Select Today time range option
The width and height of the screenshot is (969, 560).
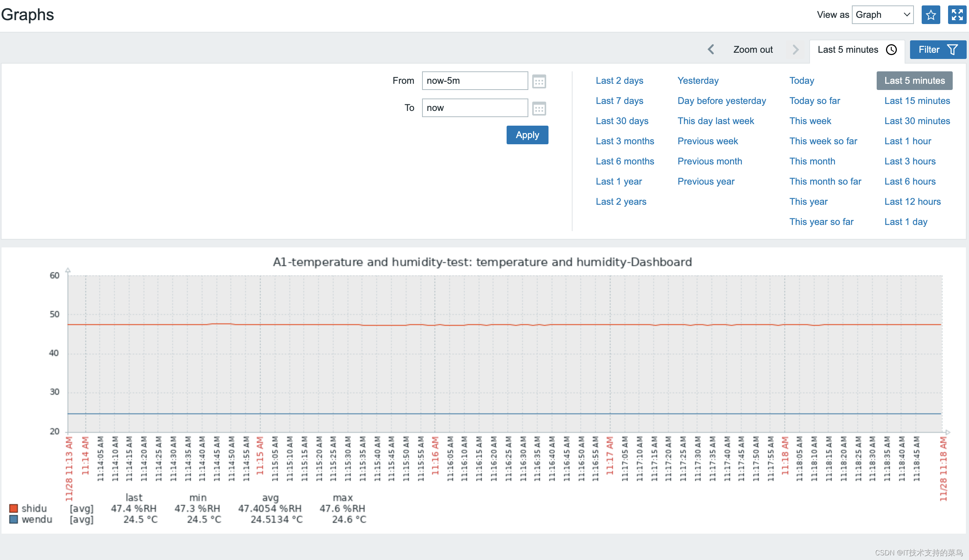(801, 80)
